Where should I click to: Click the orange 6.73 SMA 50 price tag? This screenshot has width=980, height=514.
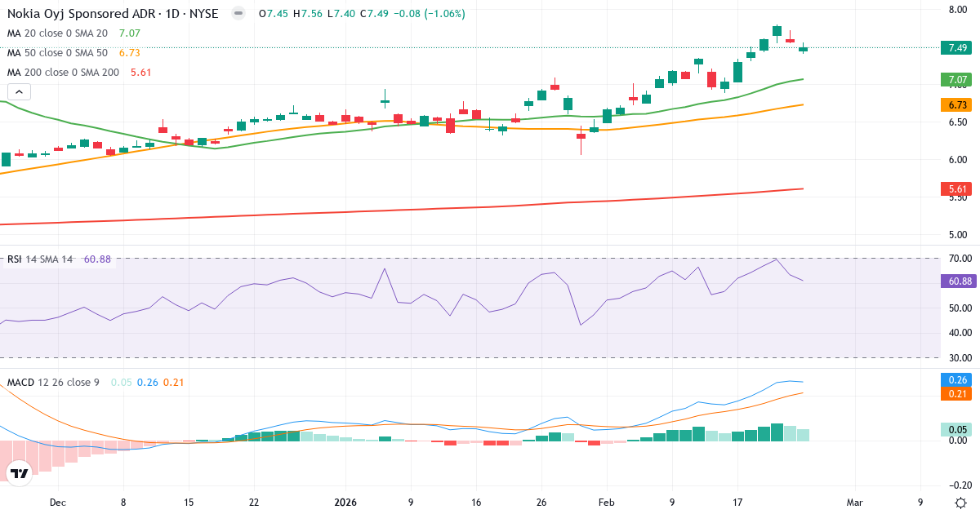pyautogui.click(x=956, y=104)
